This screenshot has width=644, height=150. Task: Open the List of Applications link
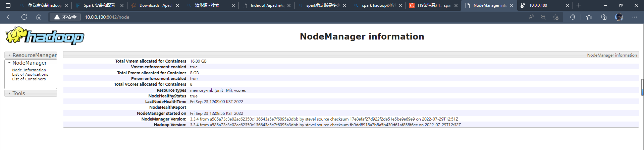pos(30,75)
